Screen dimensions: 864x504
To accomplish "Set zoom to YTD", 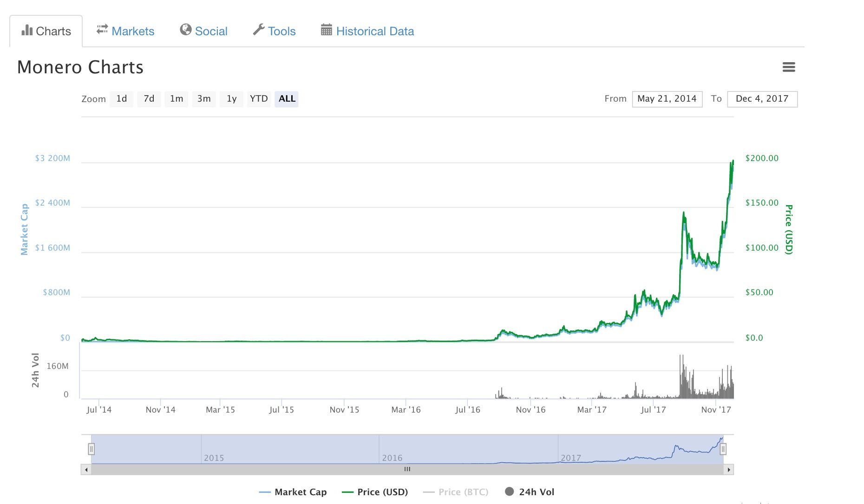I will click(x=259, y=99).
